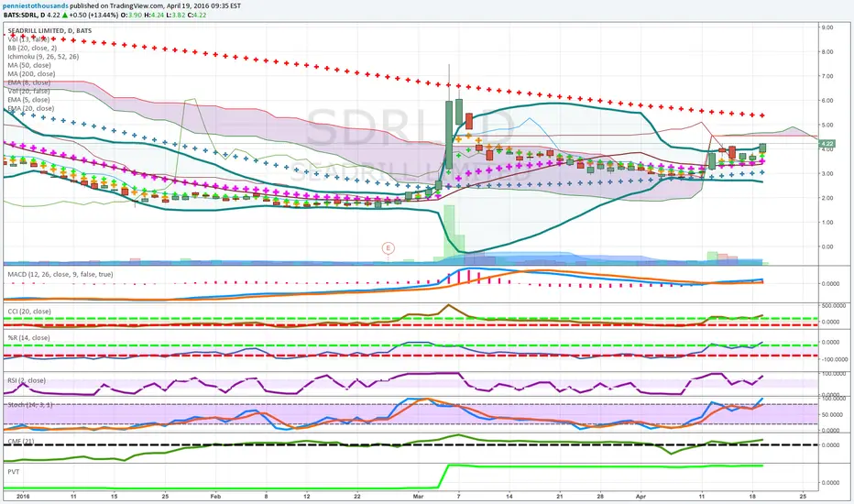
Task: Select the CMF (21) pane label
Action: 21,442
